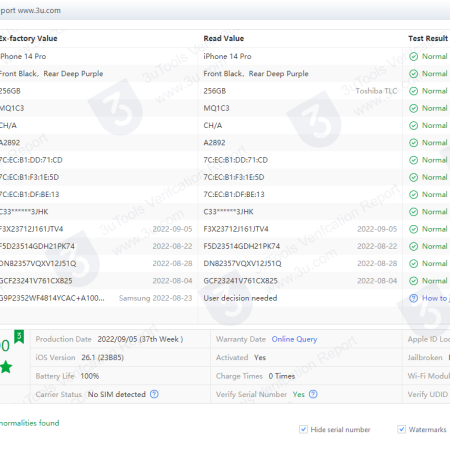The width and height of the screenshot is (450, 450).
Task: Toggle the Hide serial number checkbox
Action: click(x=303, y=429)
